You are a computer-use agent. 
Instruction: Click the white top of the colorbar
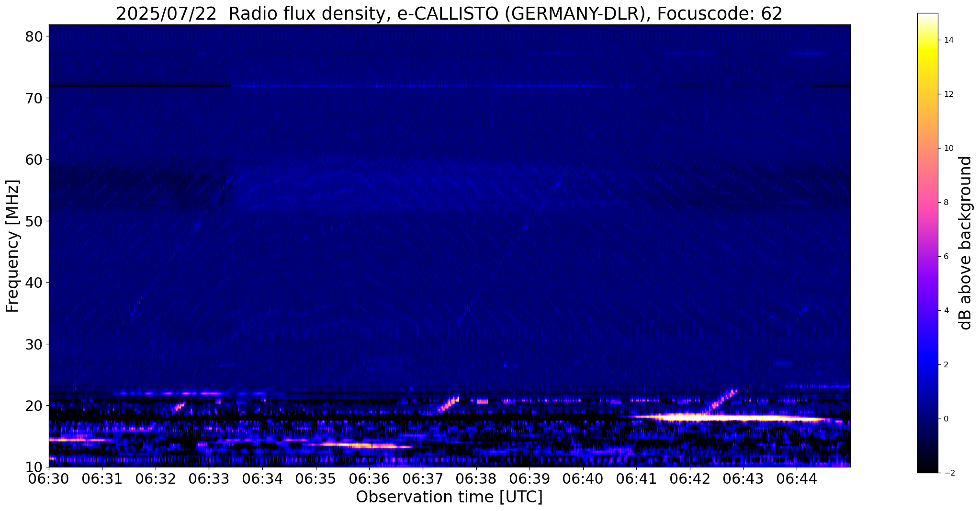[927, 17]
